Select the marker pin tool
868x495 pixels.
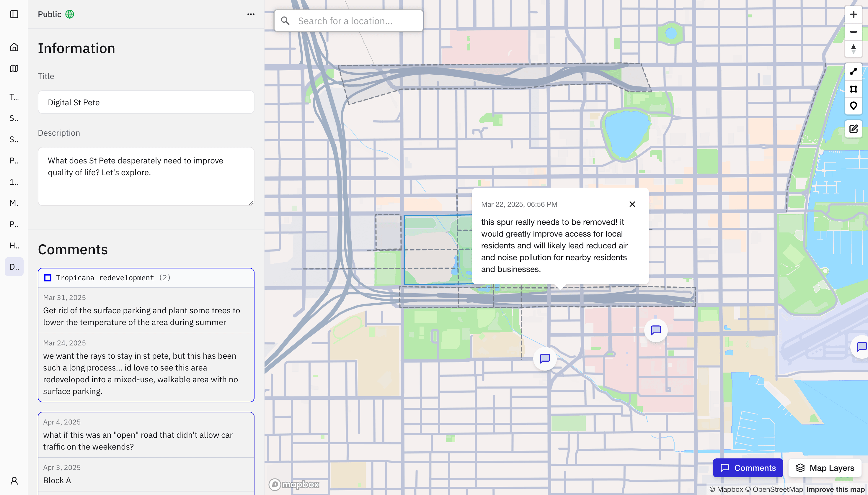(853, 106)
